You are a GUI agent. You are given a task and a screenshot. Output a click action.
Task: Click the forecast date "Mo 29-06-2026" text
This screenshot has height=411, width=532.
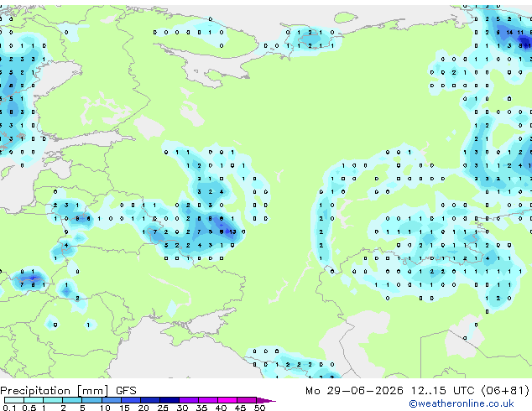pyautogui.click(x=355, y=391)
